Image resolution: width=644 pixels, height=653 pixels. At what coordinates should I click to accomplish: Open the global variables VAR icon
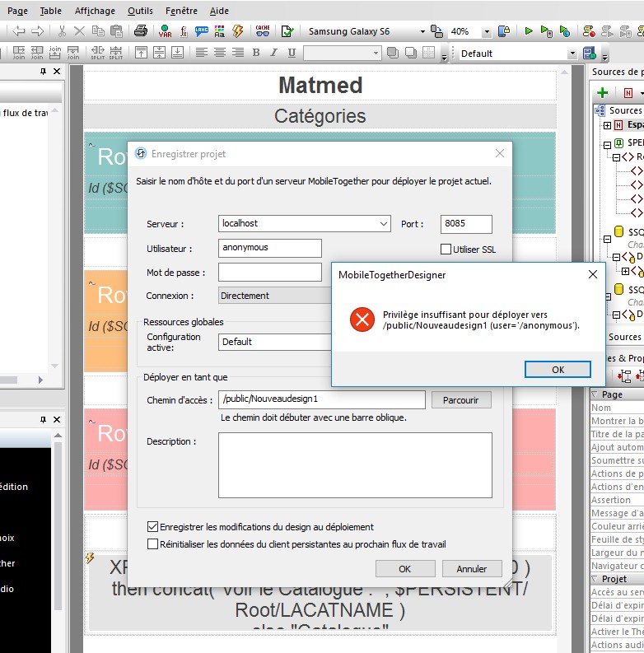coord(165,31)
